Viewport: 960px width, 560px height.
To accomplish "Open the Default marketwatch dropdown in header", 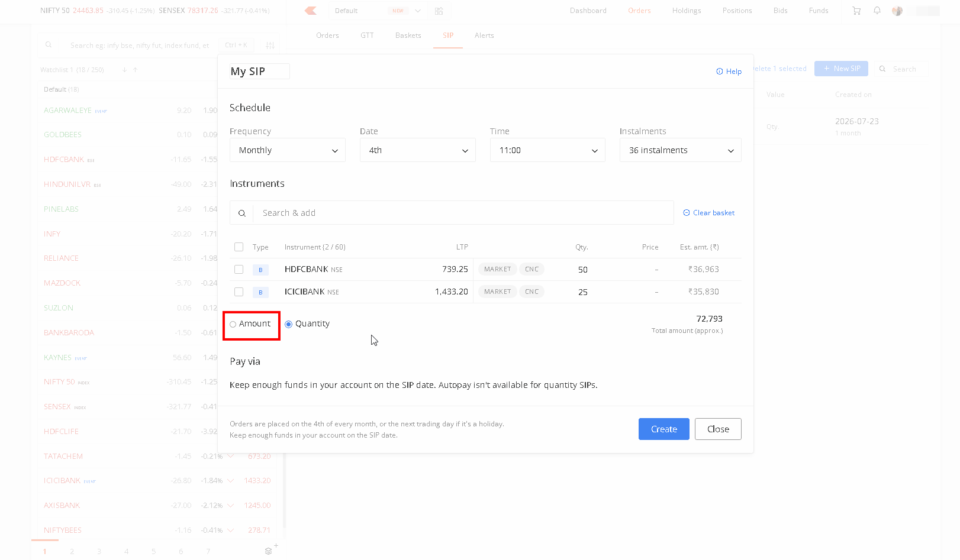I will pos(378,11).
